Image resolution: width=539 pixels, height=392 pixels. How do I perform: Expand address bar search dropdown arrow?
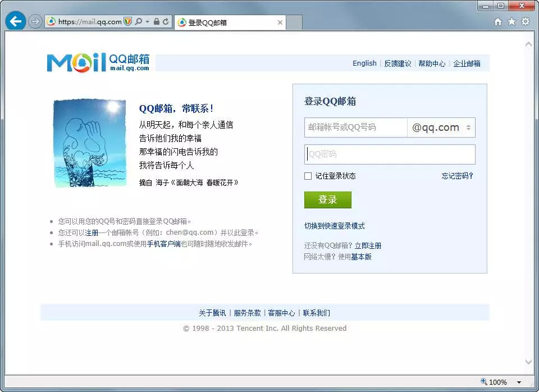148,22
